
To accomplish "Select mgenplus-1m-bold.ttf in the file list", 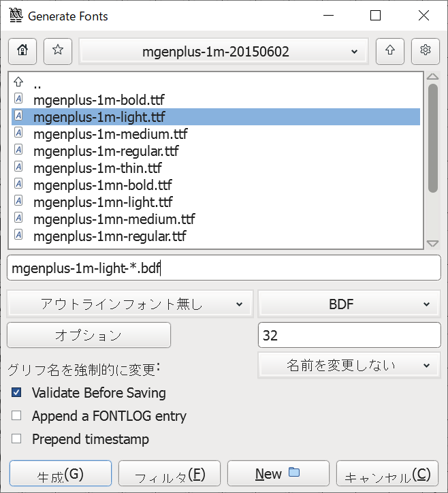I will (x=216, y=99).
